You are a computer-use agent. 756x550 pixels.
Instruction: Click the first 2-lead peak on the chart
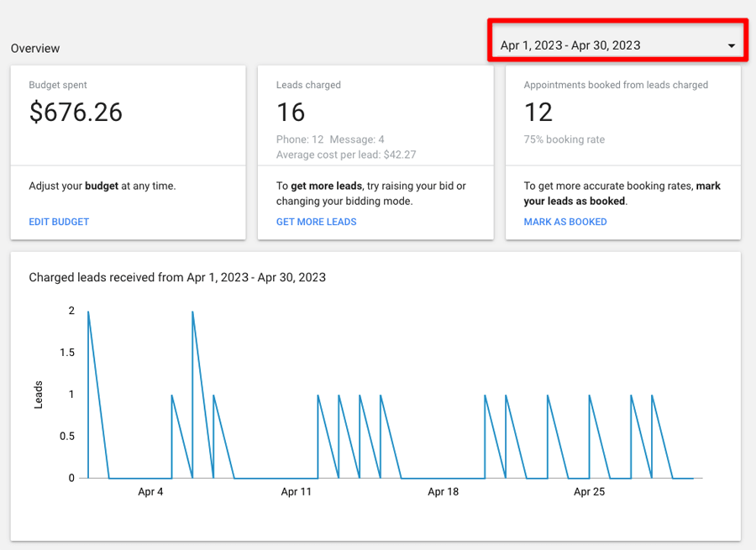pyautogui.click(x=88, y=312)
